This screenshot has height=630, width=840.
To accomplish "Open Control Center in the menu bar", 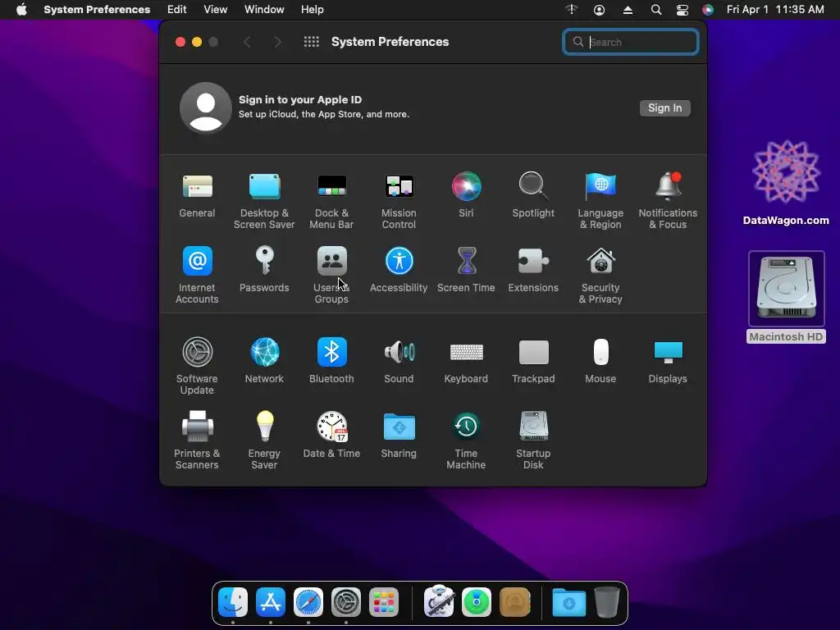I will click(682, 10).
